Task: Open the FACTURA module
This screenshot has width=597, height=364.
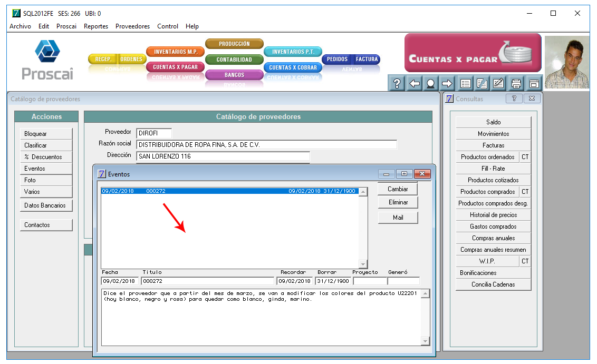Action: [x=367, y=59]
